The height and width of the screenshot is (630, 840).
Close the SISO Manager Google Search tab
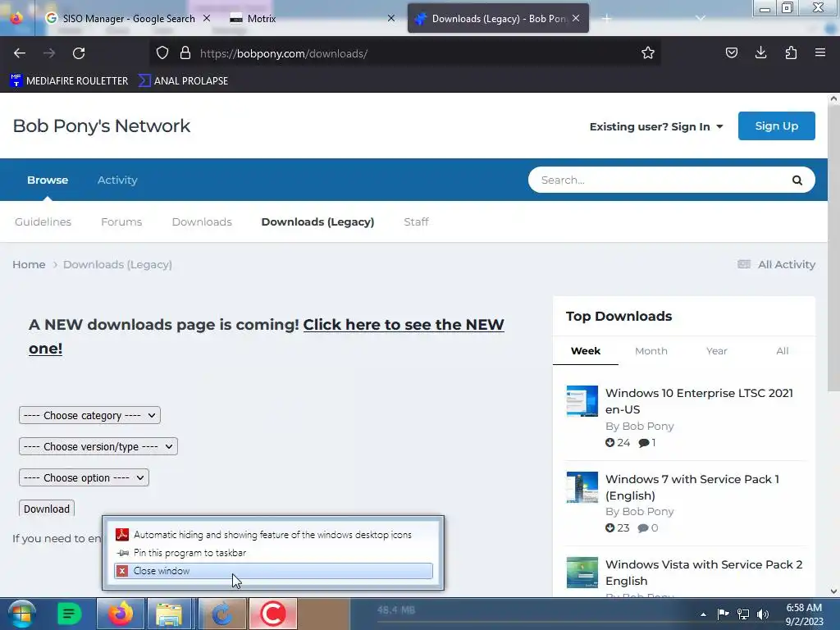(206, 18)
